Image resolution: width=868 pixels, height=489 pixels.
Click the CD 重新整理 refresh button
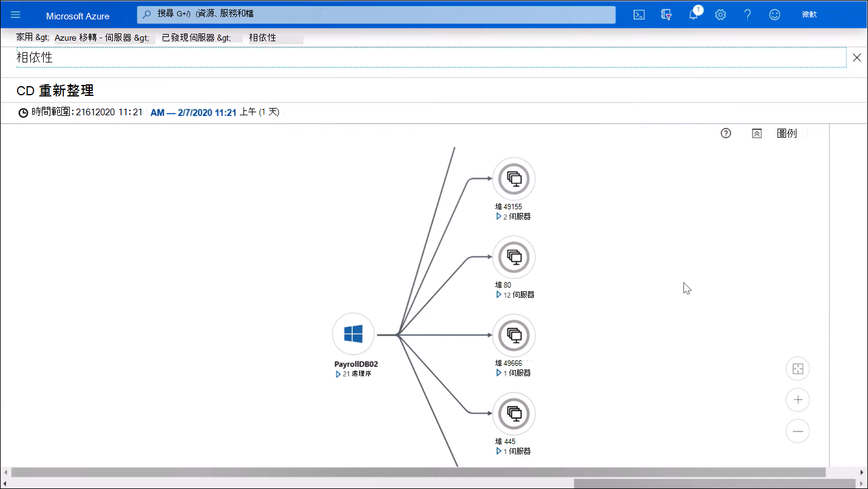(55, 91)
